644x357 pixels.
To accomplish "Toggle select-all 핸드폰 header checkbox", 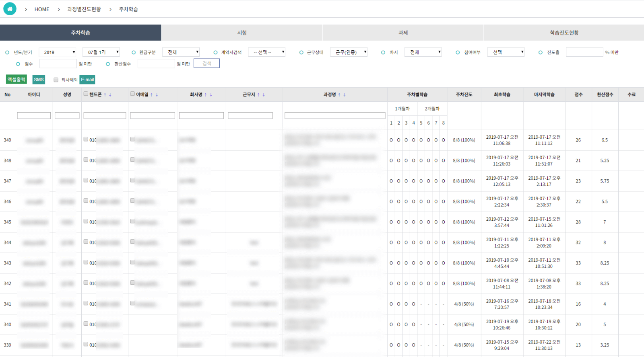I will (x=86, y=94).
